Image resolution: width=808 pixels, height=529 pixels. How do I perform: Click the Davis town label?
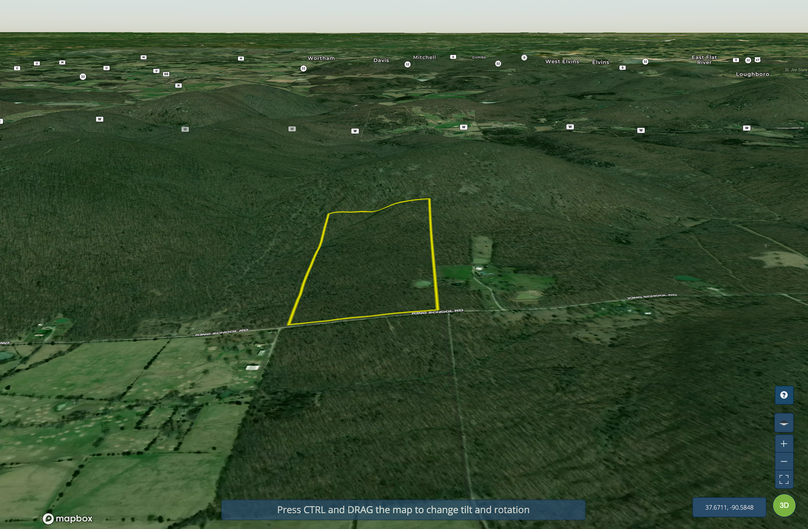[381, 60]
